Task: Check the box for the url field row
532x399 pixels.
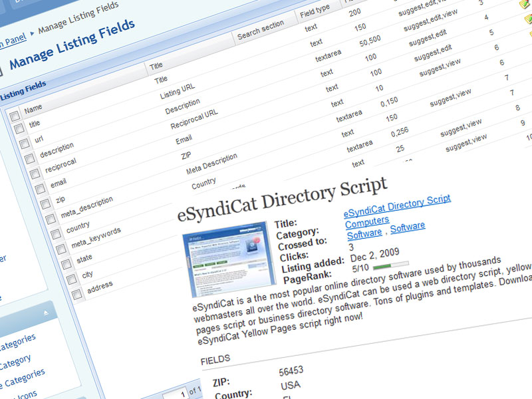Action: click(x=25, y=144)
